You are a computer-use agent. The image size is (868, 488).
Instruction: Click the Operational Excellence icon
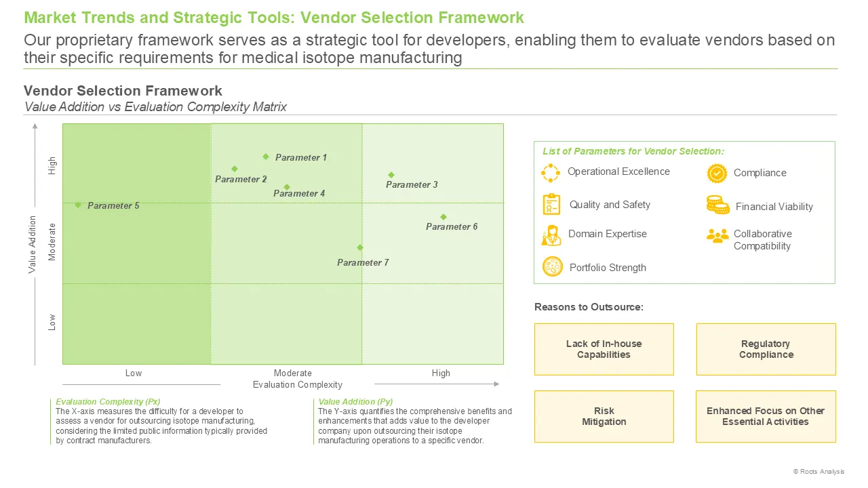pyautogui.click(x=551, y=173)
